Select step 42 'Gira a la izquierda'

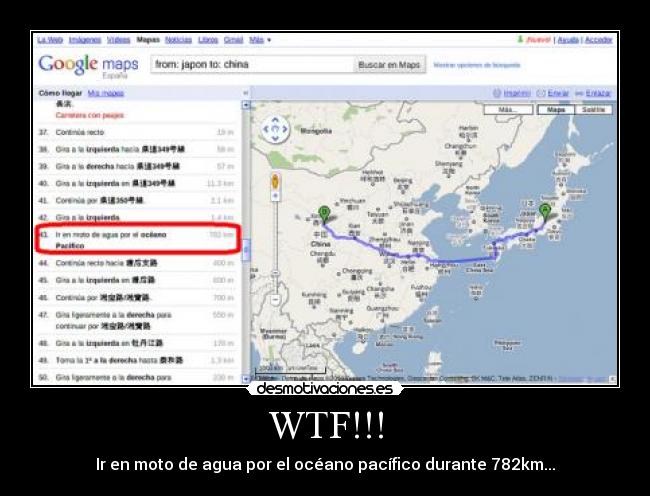pos(138,218)
